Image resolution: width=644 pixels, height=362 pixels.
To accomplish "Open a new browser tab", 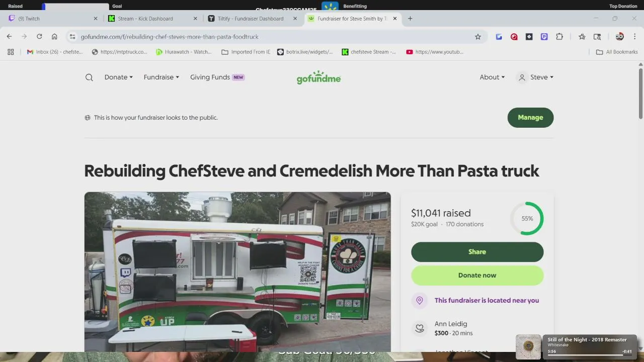I will pos(410,19).
